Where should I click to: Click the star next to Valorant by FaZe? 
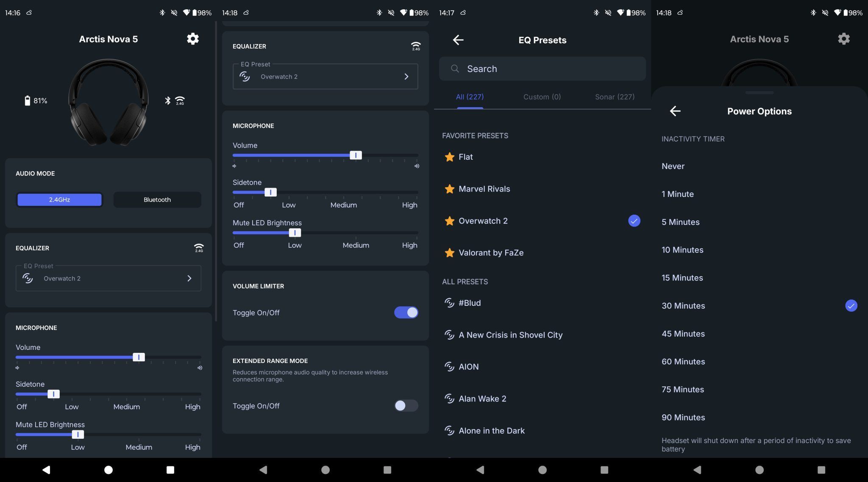(x=449, y=253)
